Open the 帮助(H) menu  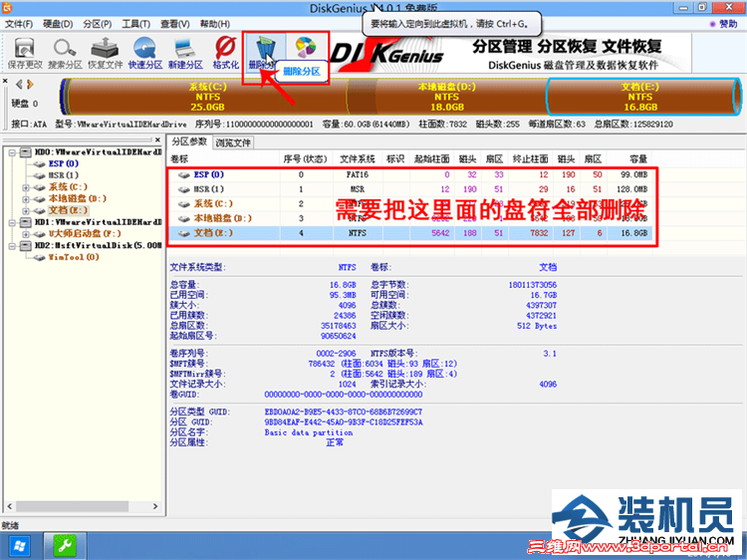click(x=214, y=24)
